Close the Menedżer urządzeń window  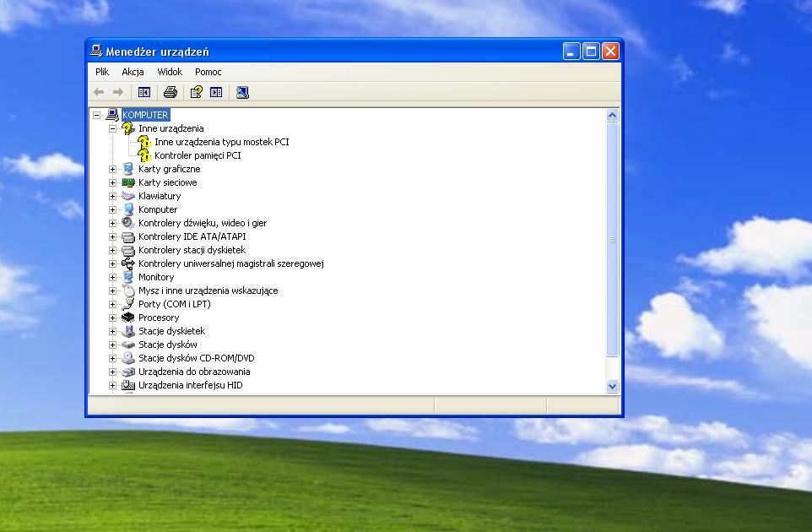[x=611, y=52]
